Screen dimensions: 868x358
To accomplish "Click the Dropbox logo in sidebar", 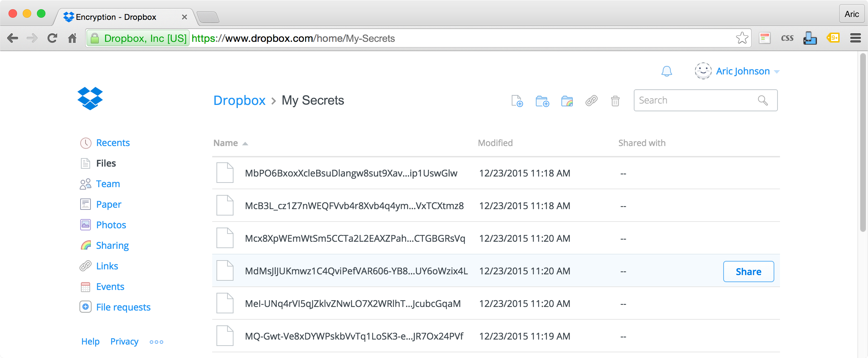I will point(90,99).
